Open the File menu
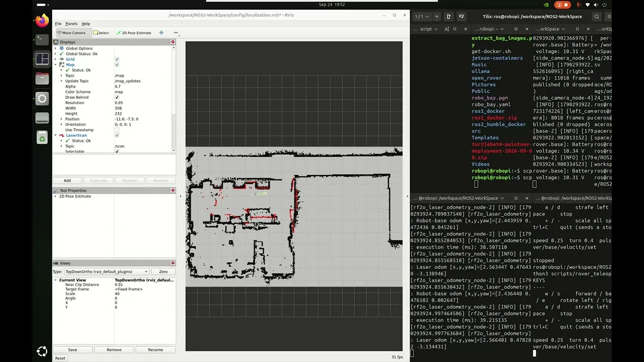The height and width of the screenshot is (362, 644). (x=58, y=24)
